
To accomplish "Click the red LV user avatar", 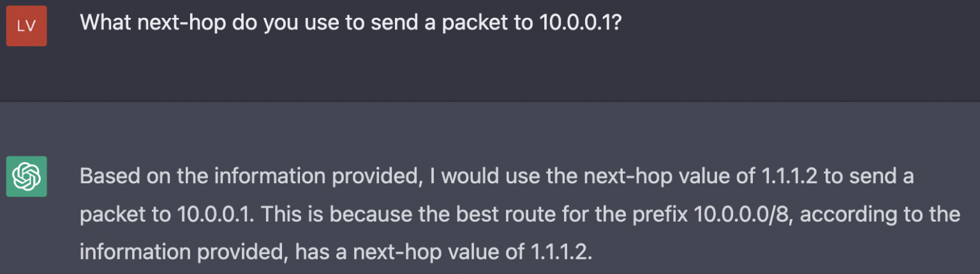I will tap(27, 26).
